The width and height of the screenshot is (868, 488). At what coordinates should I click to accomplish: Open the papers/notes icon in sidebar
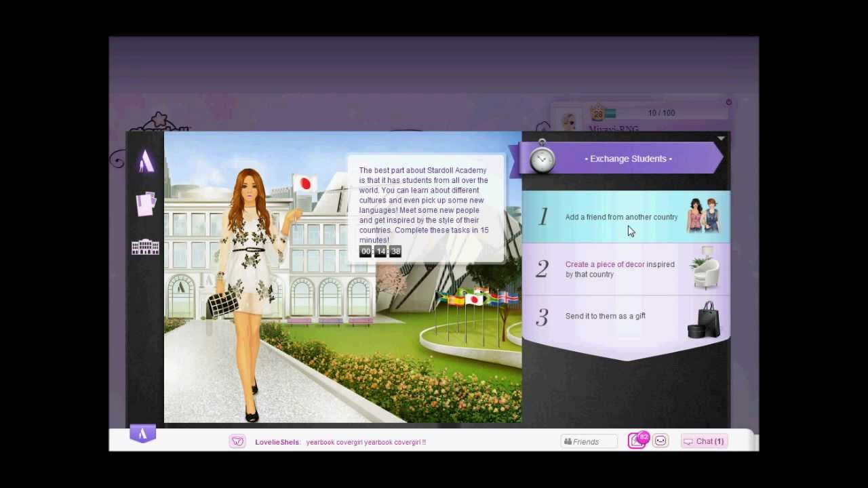146,204
